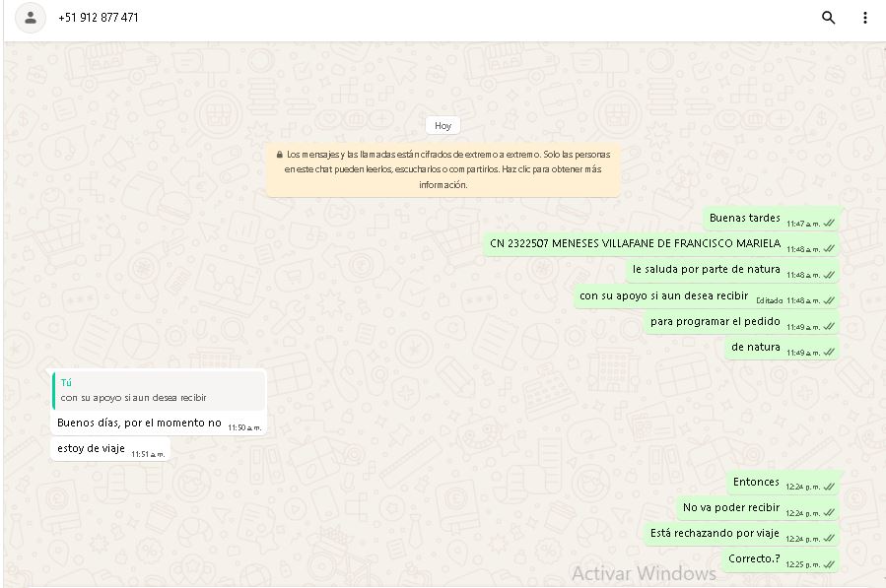Open the chat search magnifier icon
886x588 pixels.
click(x=828, y=18)
